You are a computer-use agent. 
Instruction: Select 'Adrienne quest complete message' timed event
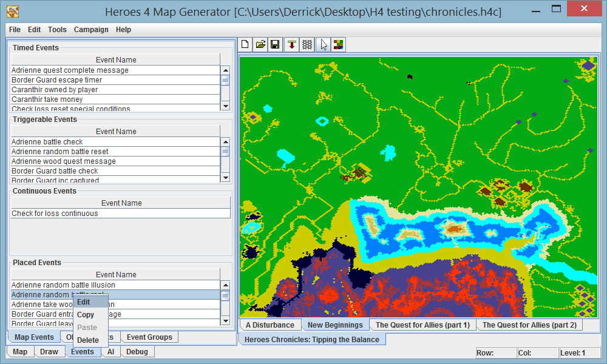point(115,70)
